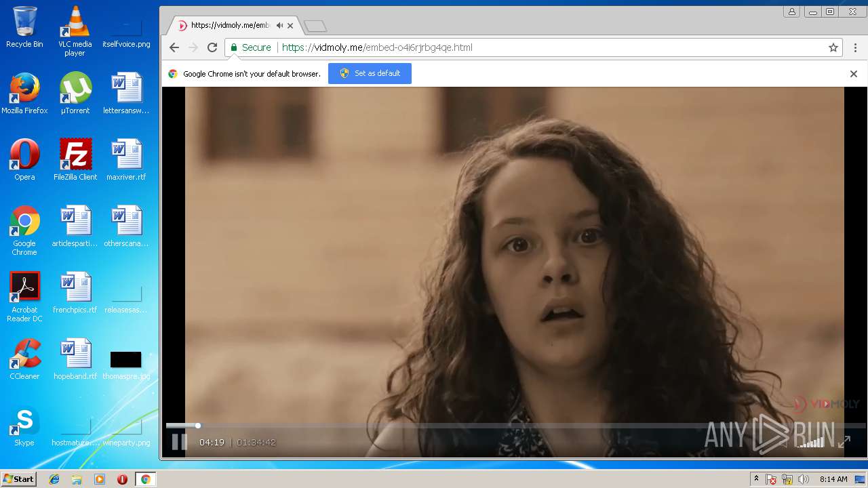
Task: Reload the current page
Action: [x=212, y=47]
